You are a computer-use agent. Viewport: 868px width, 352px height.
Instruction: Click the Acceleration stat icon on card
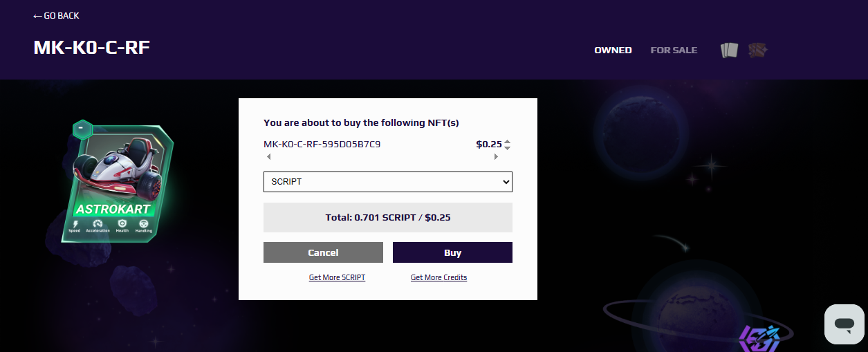pos(98,223)
